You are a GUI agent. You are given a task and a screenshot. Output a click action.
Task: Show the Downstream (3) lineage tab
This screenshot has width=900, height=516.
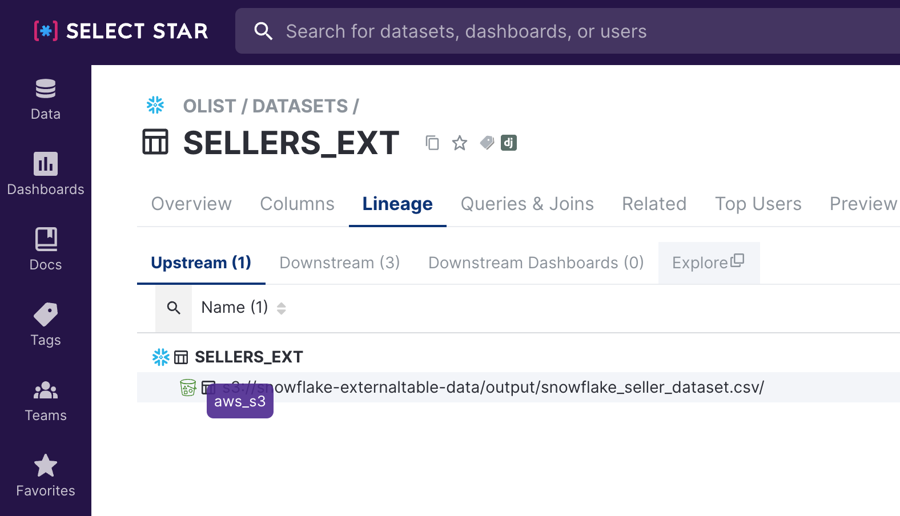(339, 263)
